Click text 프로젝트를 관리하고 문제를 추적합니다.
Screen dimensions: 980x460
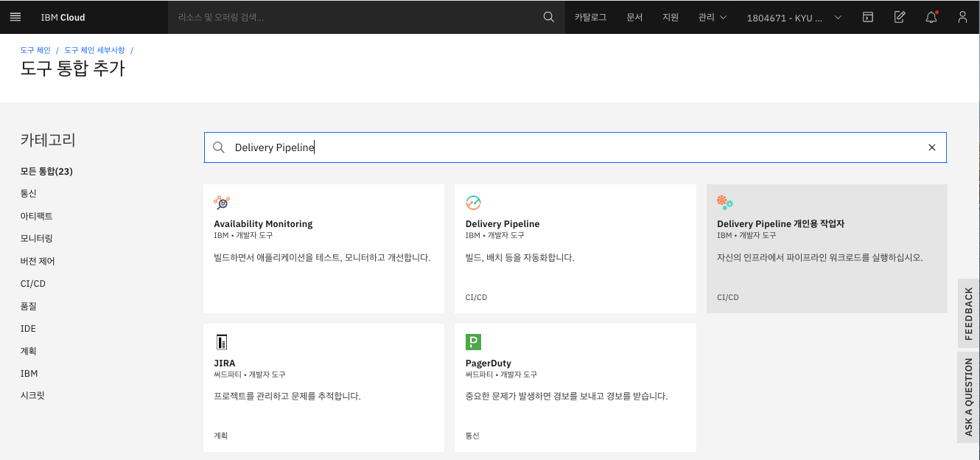287,396
